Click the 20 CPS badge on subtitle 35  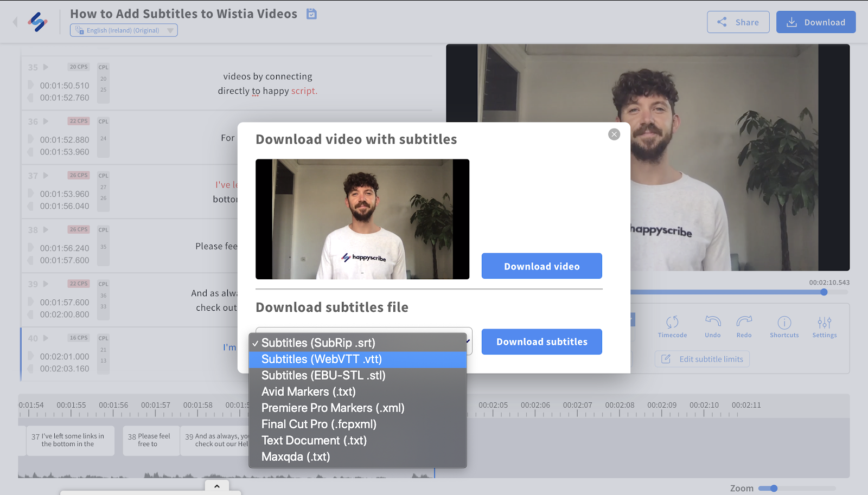pos(79,67)
